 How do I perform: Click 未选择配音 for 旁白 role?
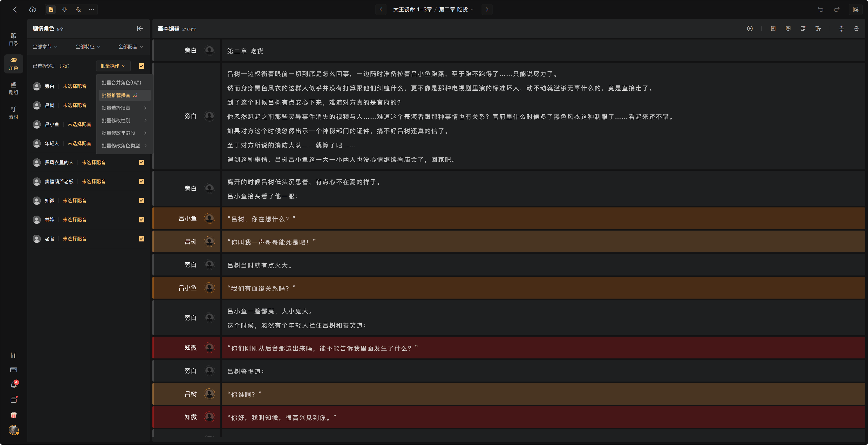[x=74, y=86]
